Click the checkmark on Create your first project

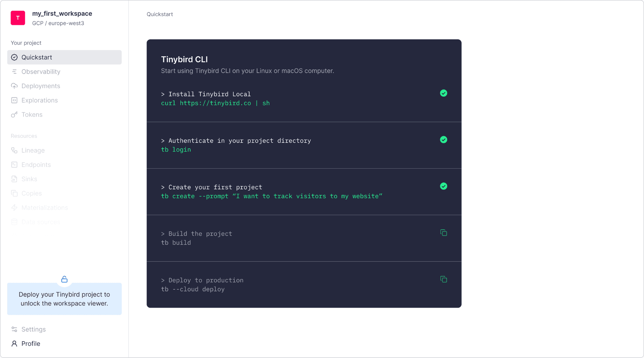point(443,186)
